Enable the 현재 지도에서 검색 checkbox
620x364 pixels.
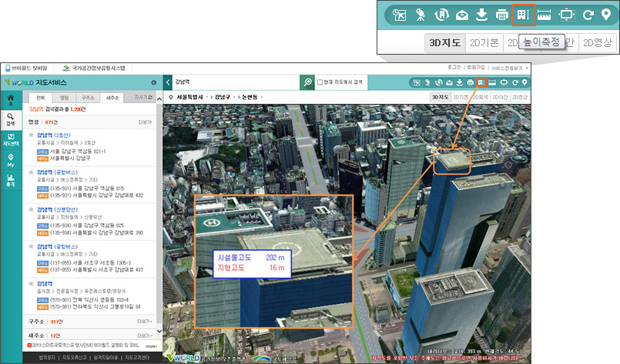pyautogui.click(x=320, y=82)
